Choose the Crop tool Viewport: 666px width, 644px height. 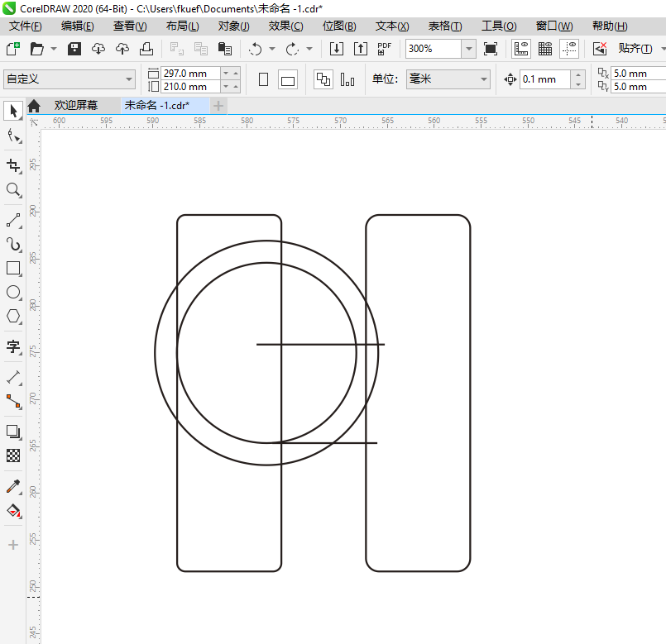pyautogui.click(x=13, y=165)
